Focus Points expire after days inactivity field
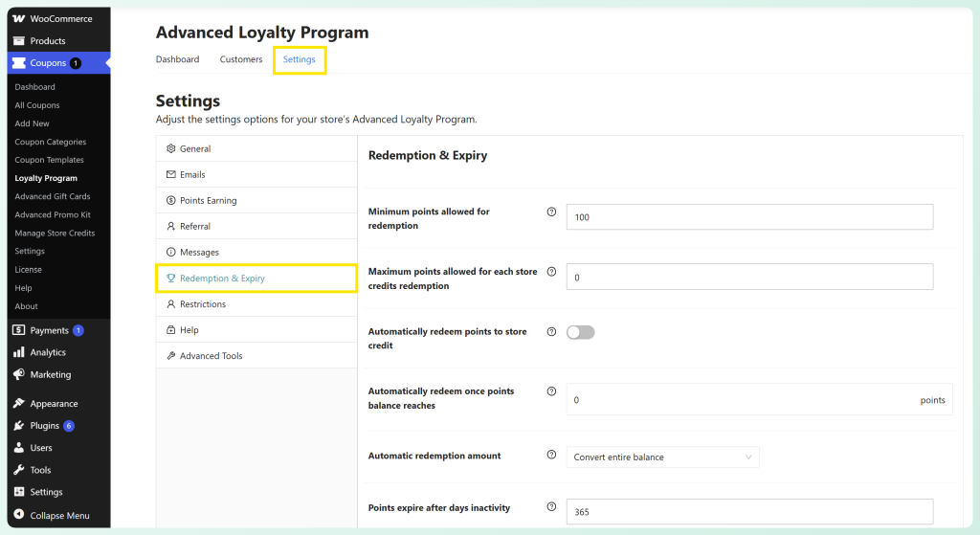This screenshot has width=980, height=535. pyautogui.click(x=749, y=511)
